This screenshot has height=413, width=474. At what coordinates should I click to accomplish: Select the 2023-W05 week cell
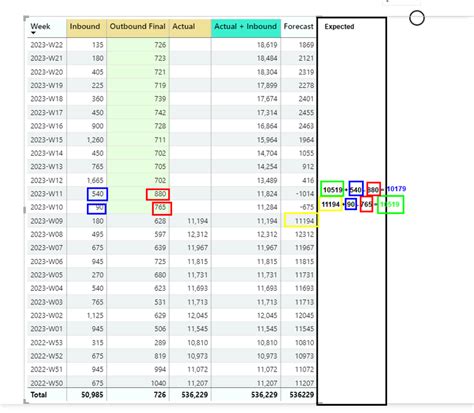(x=46, y=275)
